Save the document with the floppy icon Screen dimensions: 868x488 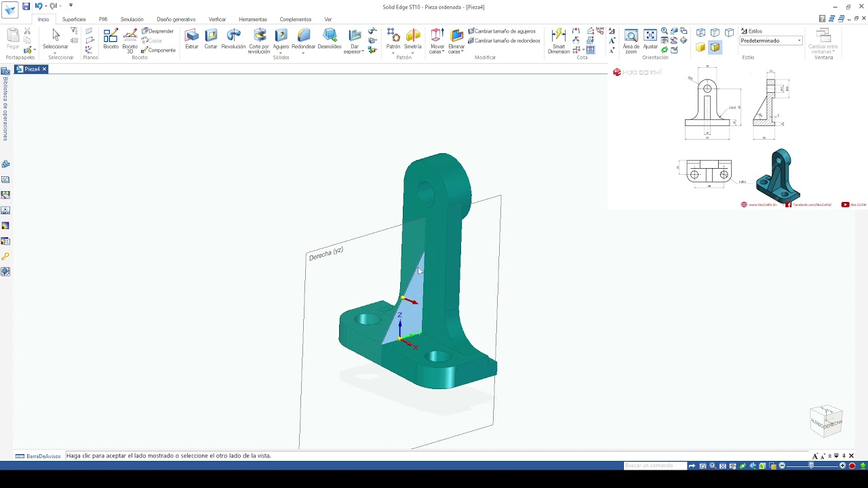tap(26, 6)
